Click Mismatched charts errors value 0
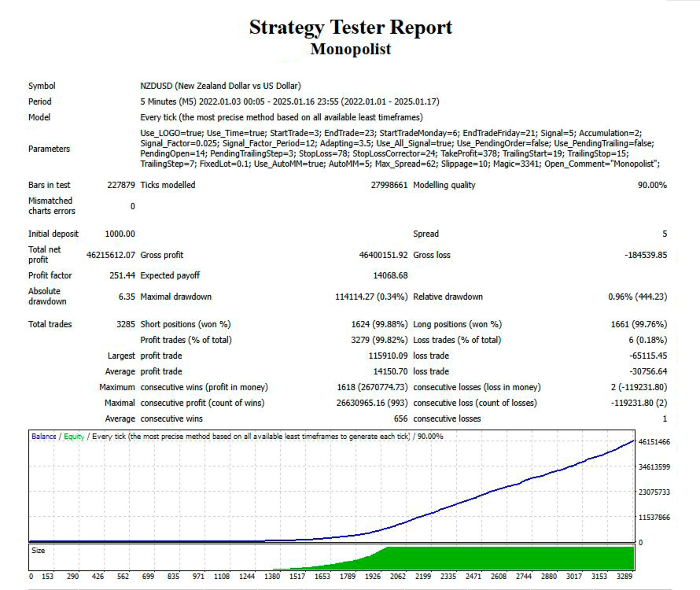This screenshot has height=590, width=700. pos(133,206)
